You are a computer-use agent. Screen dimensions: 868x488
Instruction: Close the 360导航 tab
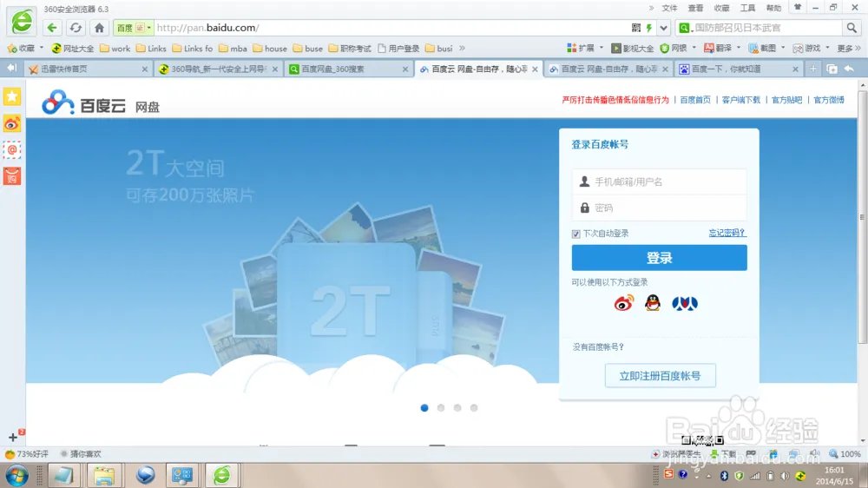click(x=275, y=69)
